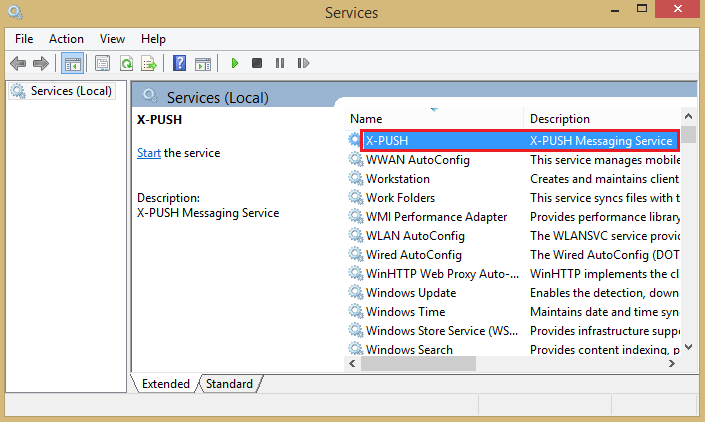Select the Windows Time service name
This screenshot has height=422, width=705.
[406, 312]
